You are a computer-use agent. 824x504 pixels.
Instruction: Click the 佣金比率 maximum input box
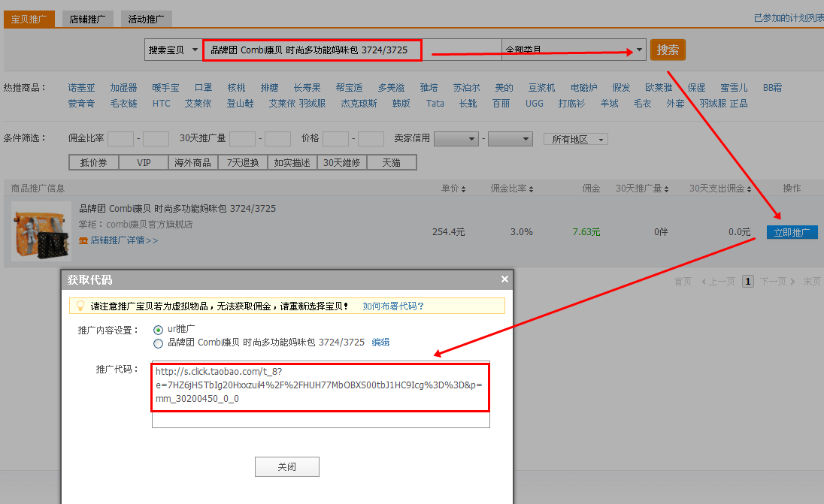[156, 139]
